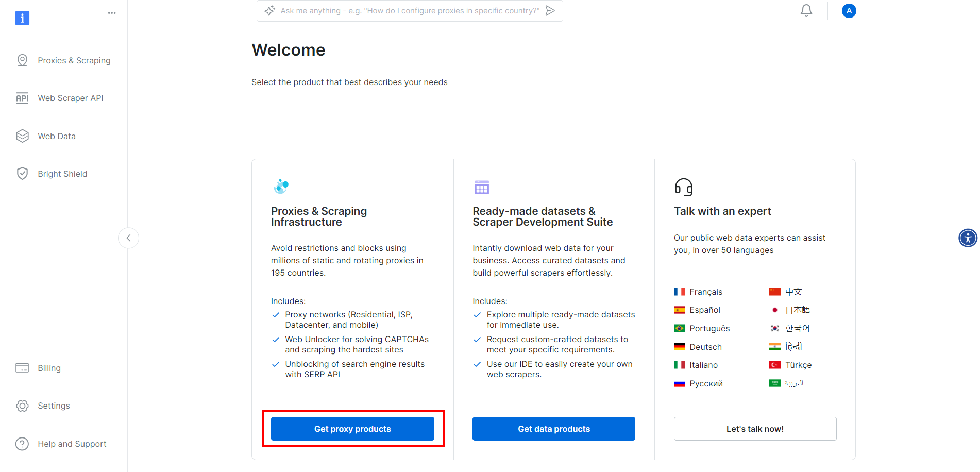Click the Ask me anything search field
980x472 pixels.
click(x=410, y=10)
